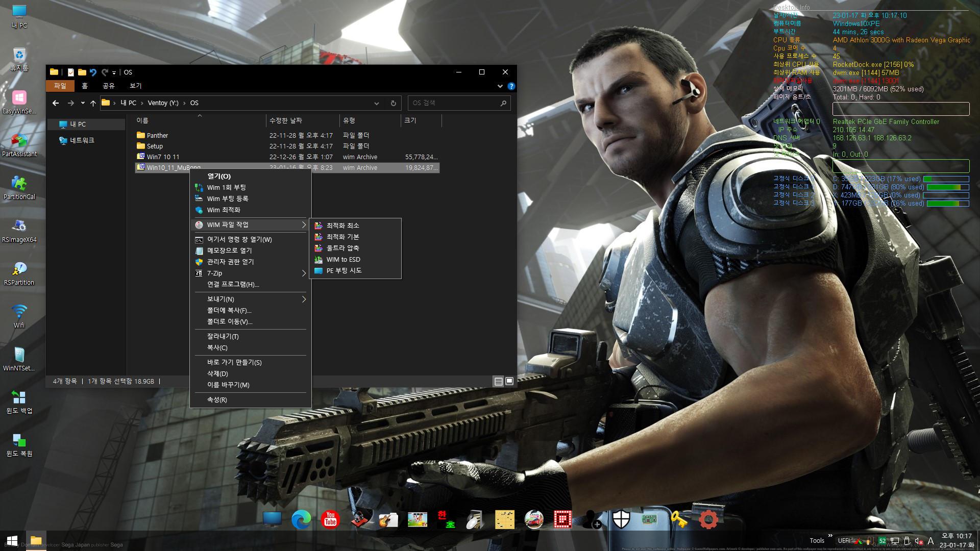Switch to large icons view in status bar

pos(509,381)
